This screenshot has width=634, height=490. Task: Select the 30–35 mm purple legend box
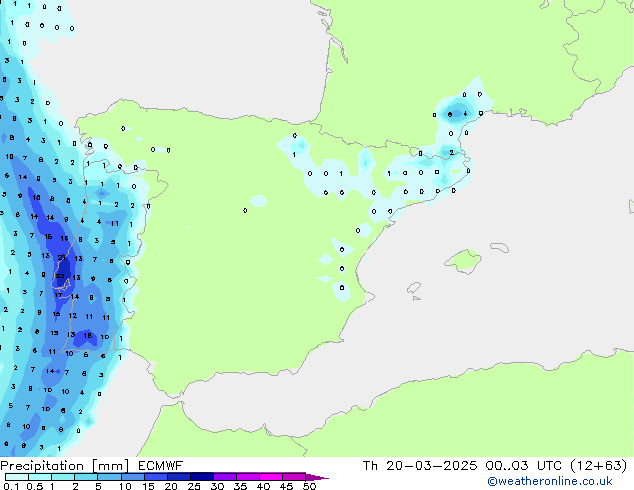point(224,477)
